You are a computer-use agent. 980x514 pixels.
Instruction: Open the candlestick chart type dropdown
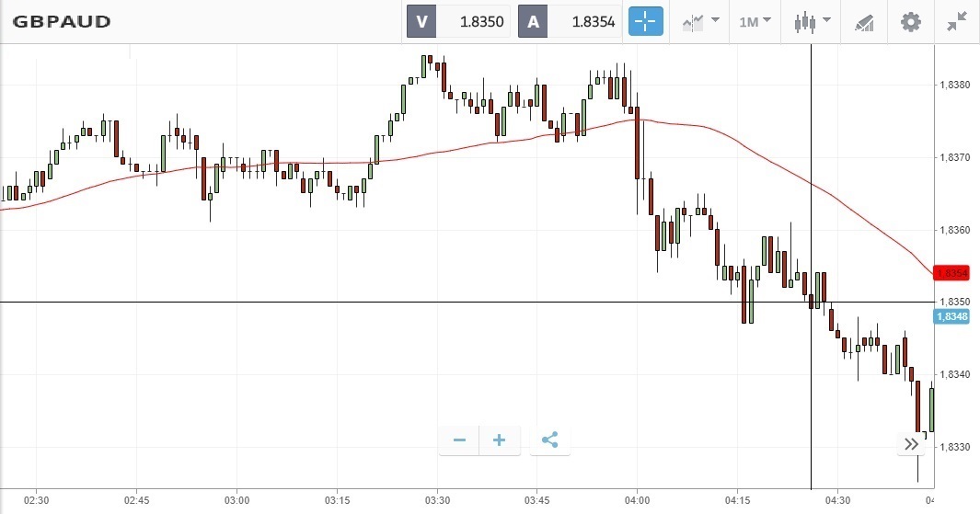pyautogui.click(x=812, y=21)
